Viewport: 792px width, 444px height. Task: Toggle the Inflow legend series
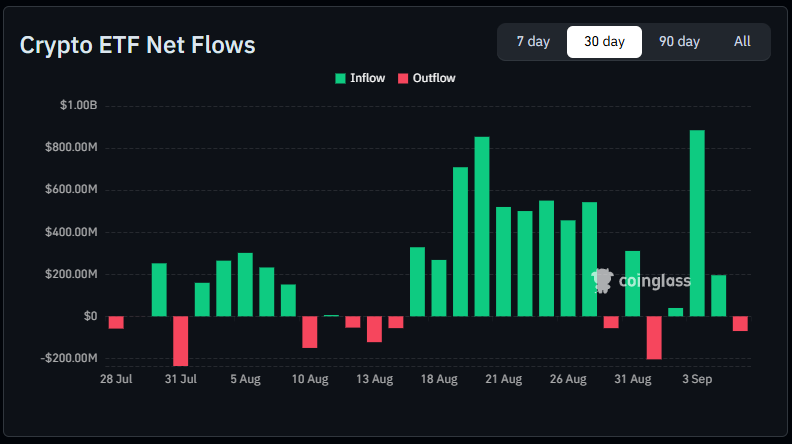click(x=360, y=78)
